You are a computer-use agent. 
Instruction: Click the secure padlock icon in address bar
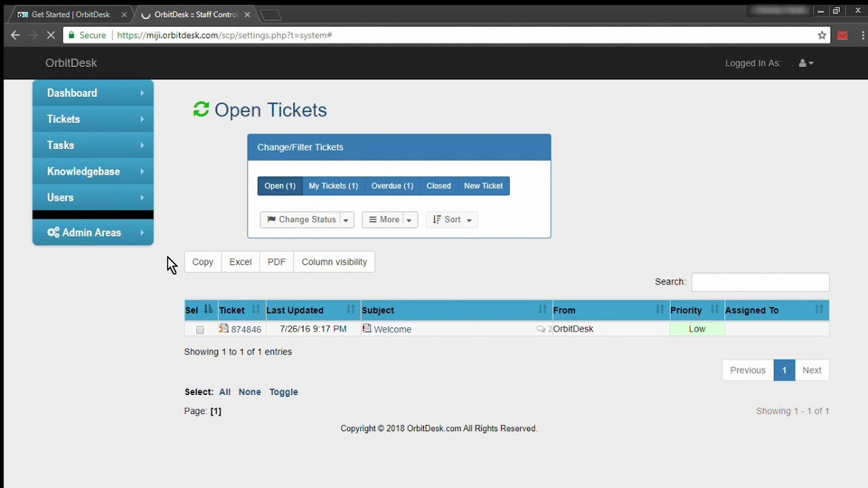click(71, 35)
